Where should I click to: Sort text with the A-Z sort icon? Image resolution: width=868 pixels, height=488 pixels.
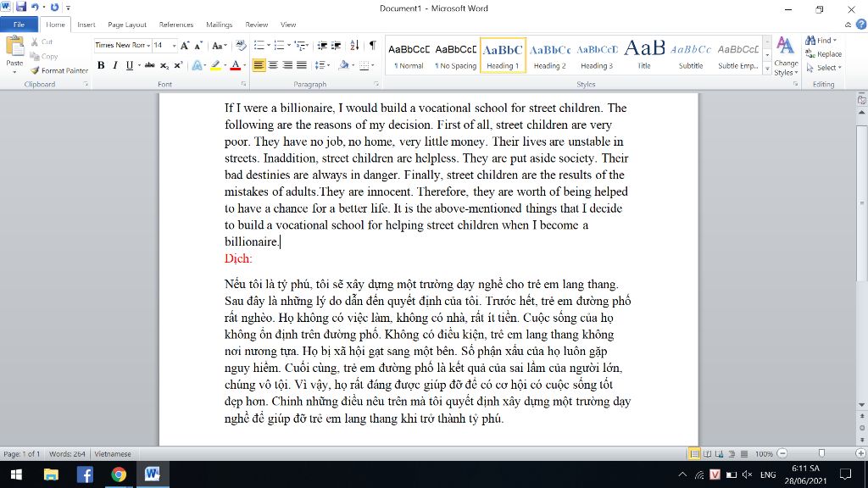[355, 46]
